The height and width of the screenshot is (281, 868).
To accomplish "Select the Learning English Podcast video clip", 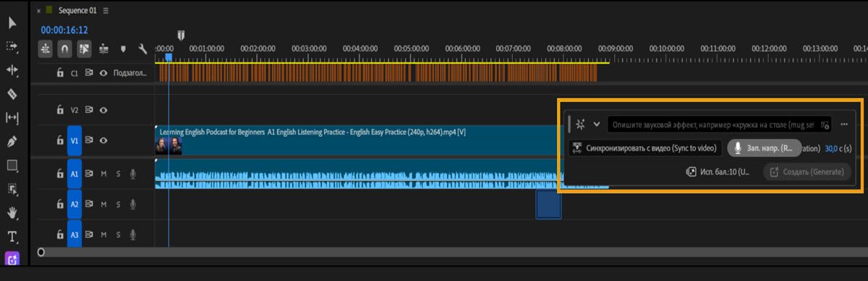I will (x=359, y=140).
